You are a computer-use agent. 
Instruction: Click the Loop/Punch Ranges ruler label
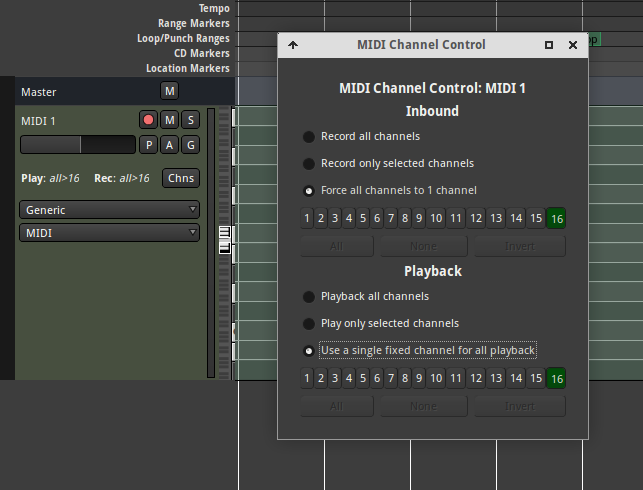(183, 38)
